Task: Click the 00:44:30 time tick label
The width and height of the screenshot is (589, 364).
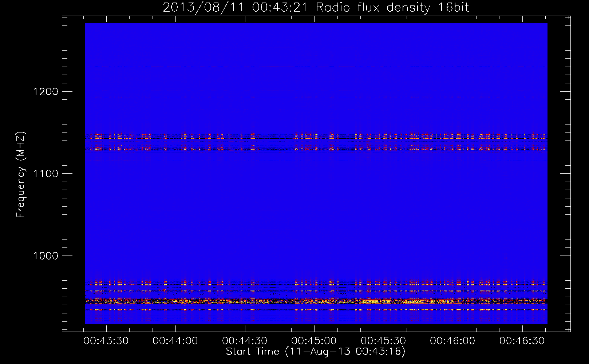Action: (245, 341)
